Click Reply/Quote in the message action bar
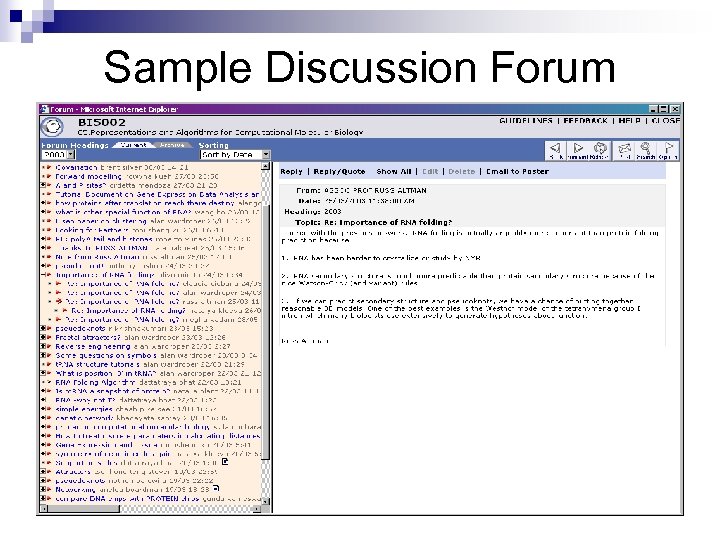 tap(339, 171)
